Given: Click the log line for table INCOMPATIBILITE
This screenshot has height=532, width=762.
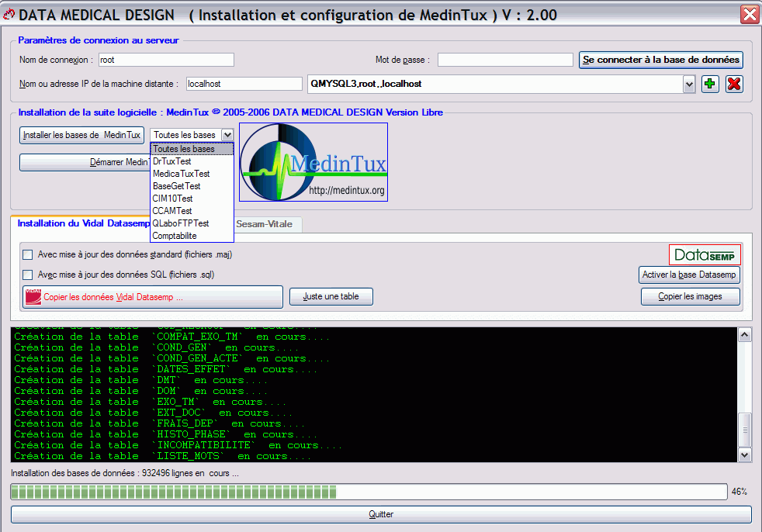Looking at the screenshot, I should click(x=178, y=445).
